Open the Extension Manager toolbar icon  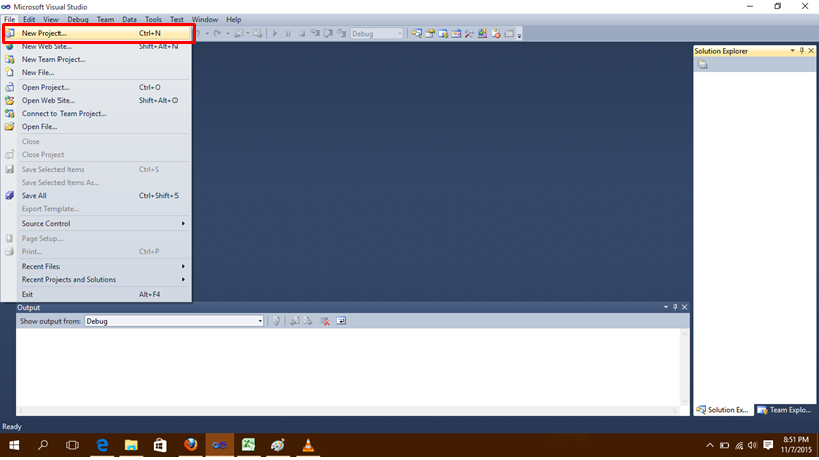pyautogui.click(x=482, y=33)
